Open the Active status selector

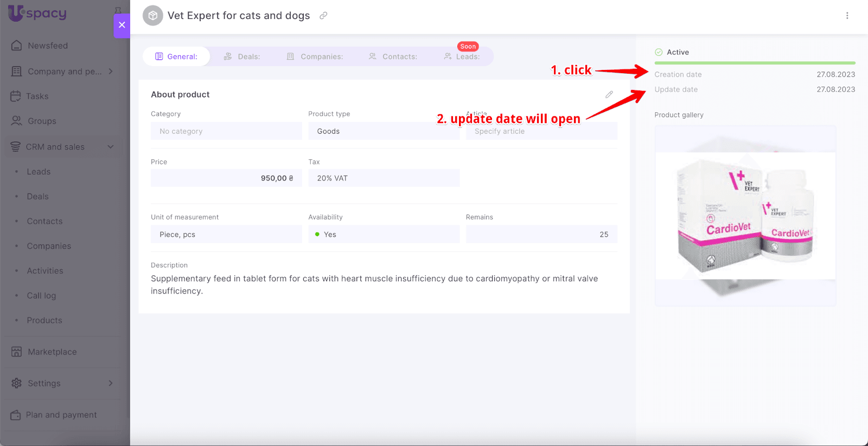672,52
